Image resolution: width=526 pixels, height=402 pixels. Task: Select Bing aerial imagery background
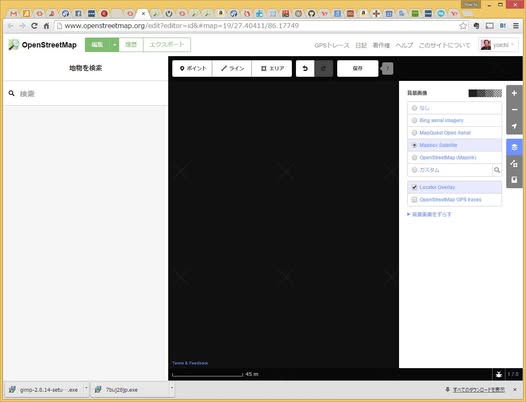[455, 120]
